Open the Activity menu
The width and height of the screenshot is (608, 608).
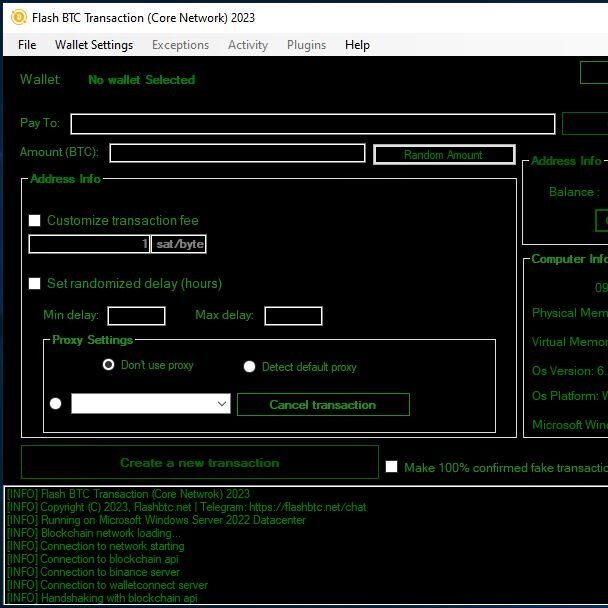(x=248, y=45)
